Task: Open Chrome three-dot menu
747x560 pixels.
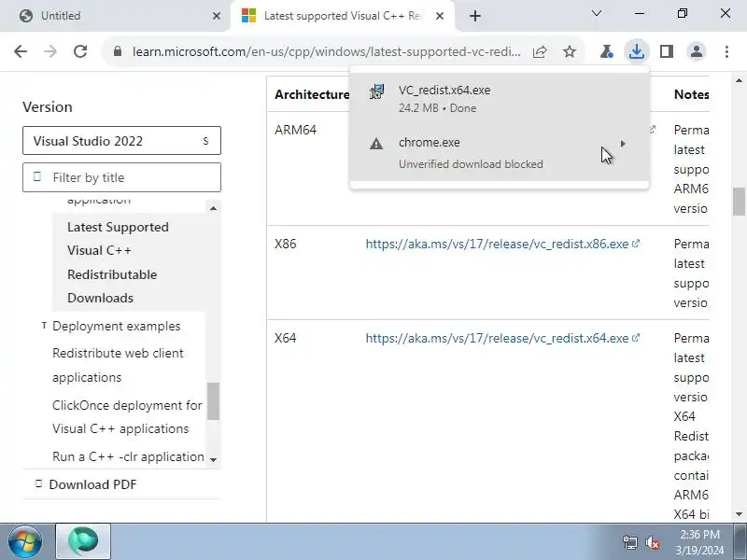Action: coord(726,51)
